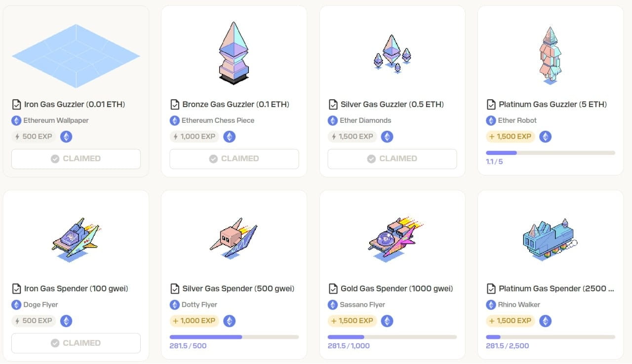The image size is (632, 364).
Task: Click the Ethereum Chess Piece artwork
Action: [x=234, y=52]
